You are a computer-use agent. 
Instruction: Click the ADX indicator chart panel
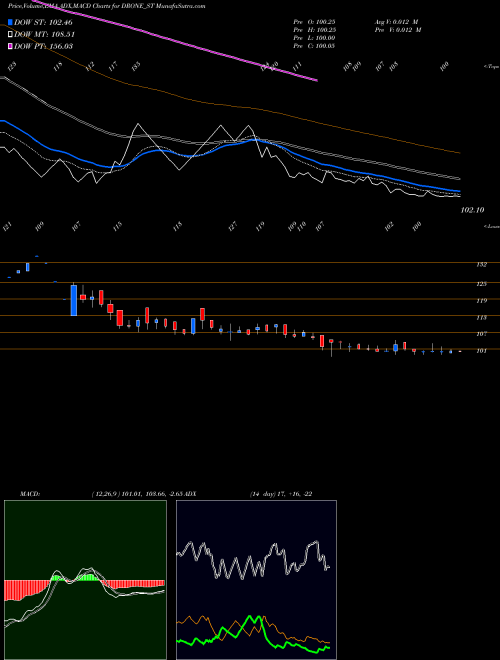tap(256, 580)
